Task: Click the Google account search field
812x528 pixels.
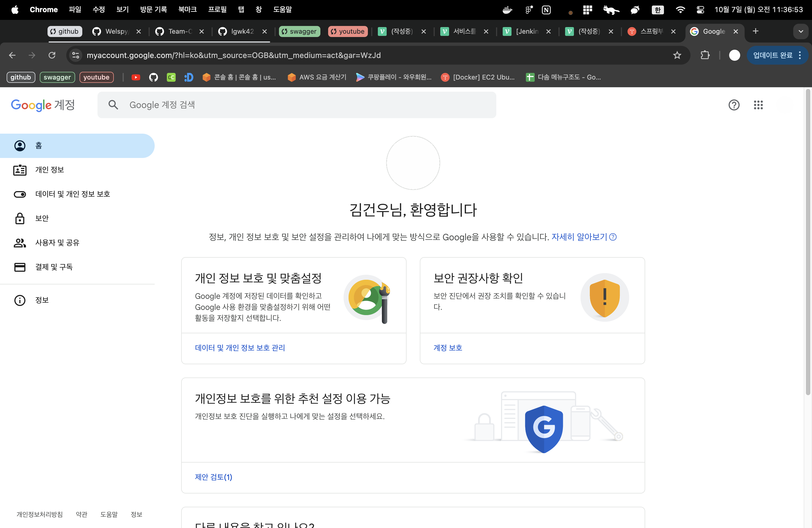Action: click(x=297, y=105)
